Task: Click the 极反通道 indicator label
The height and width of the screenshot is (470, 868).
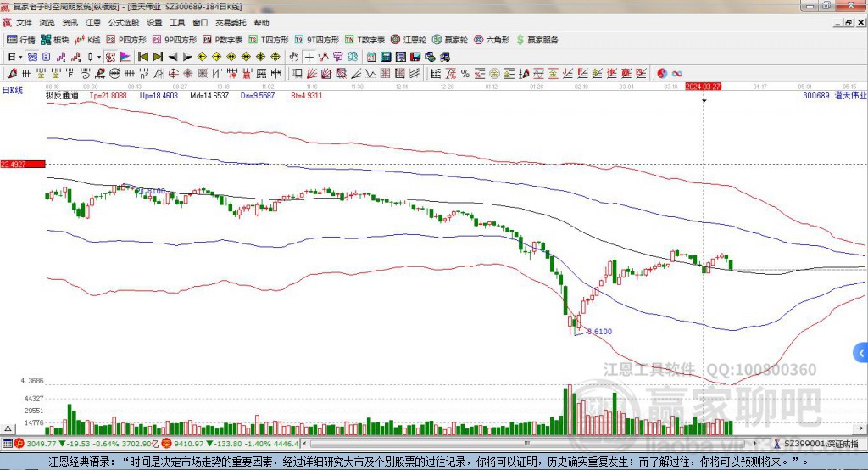Action: 62,95
